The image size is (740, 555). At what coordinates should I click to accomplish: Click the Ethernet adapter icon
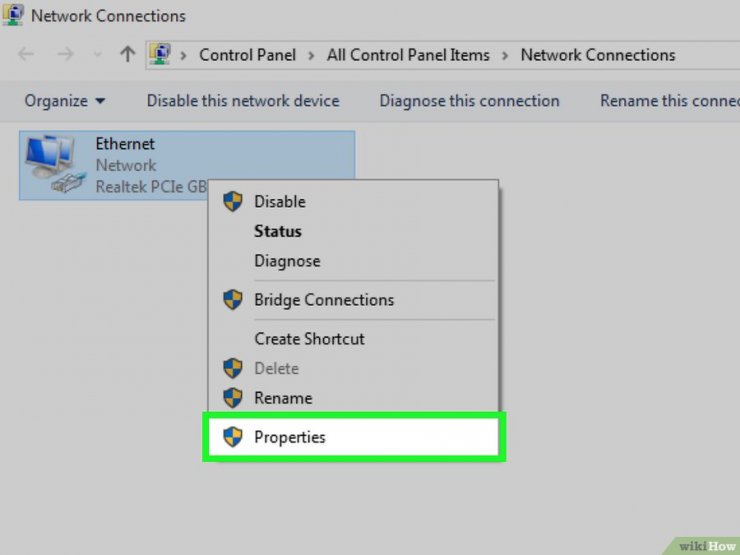56,164
